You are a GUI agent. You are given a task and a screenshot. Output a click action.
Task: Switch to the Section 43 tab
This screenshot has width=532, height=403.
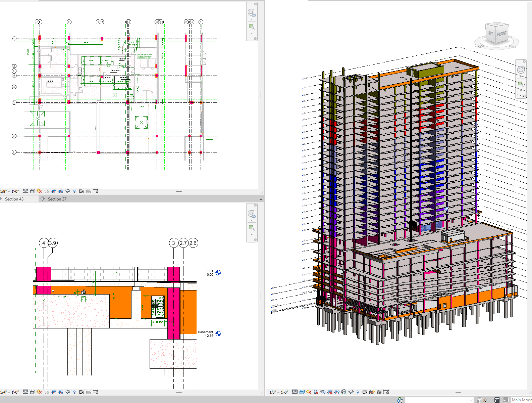[14, 199]
